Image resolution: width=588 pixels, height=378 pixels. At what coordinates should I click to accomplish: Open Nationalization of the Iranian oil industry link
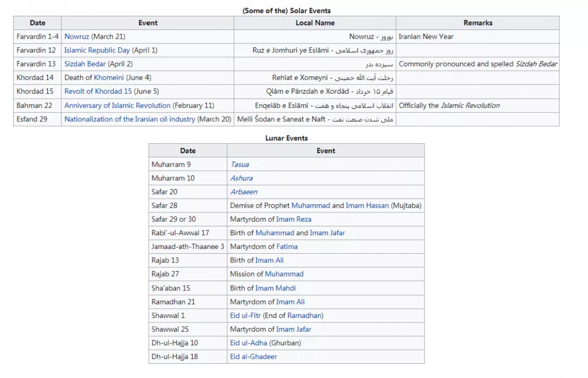[x=130, y=119]
